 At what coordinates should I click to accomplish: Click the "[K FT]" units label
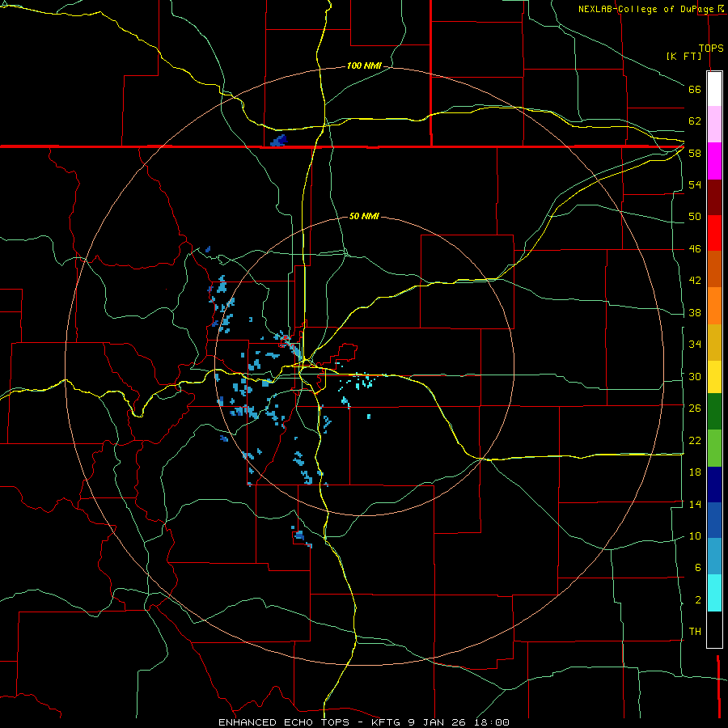(684, 56)
